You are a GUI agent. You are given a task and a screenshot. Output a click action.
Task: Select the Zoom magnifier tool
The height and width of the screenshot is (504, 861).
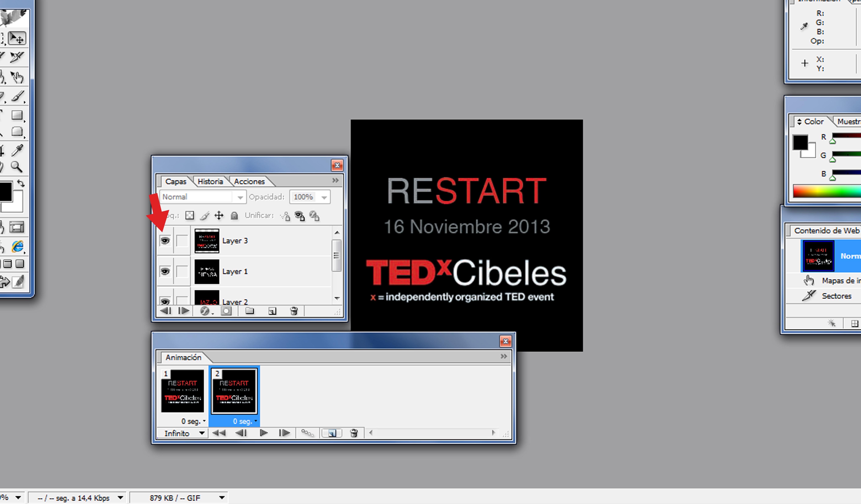point(16,167)
